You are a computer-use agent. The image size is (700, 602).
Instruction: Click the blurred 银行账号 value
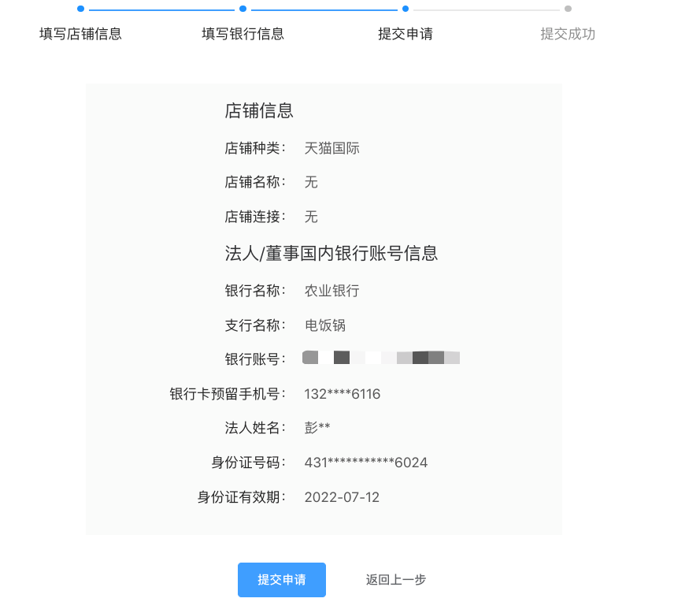[381, 358]
